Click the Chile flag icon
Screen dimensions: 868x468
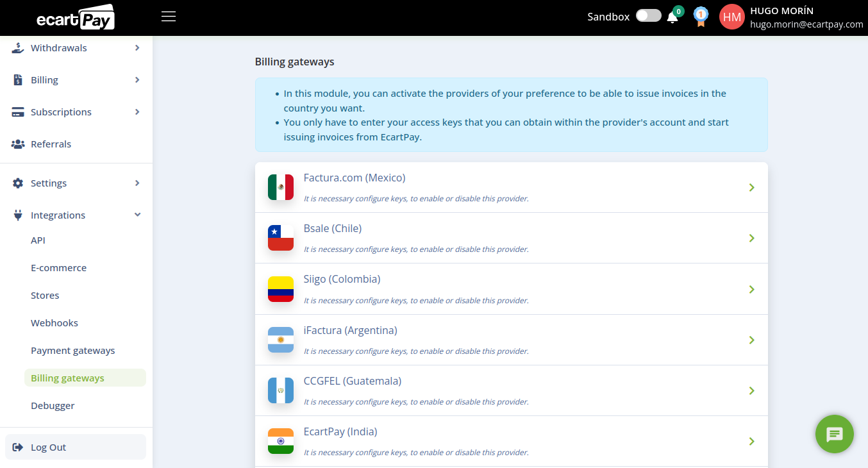[281, 238]
